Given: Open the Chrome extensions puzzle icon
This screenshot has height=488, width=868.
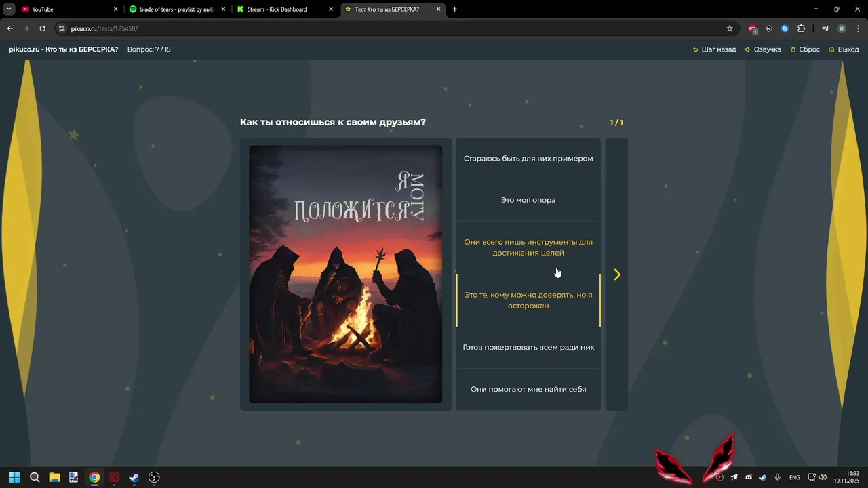Looking at the screenshot, I should pos(801,28).
